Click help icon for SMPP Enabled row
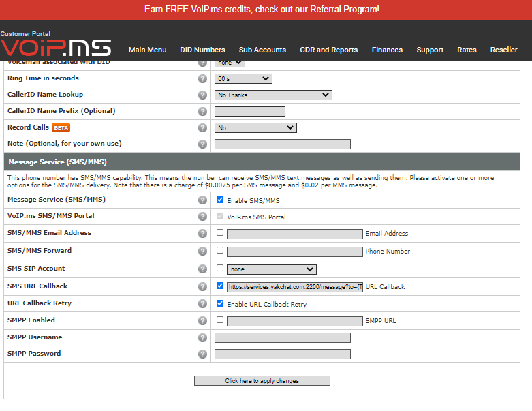This screenshot has width=532, height=411. coord(202,320)
